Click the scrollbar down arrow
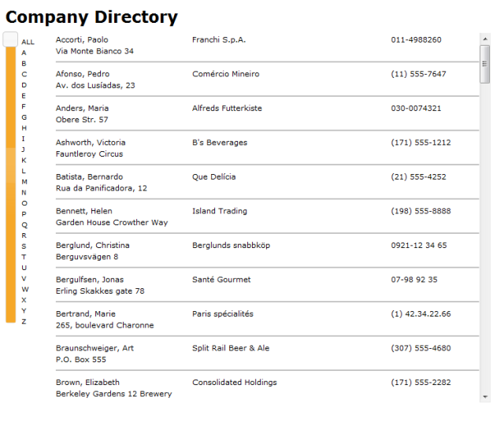This screenshot has height=426, width=504. click(485, 397)
